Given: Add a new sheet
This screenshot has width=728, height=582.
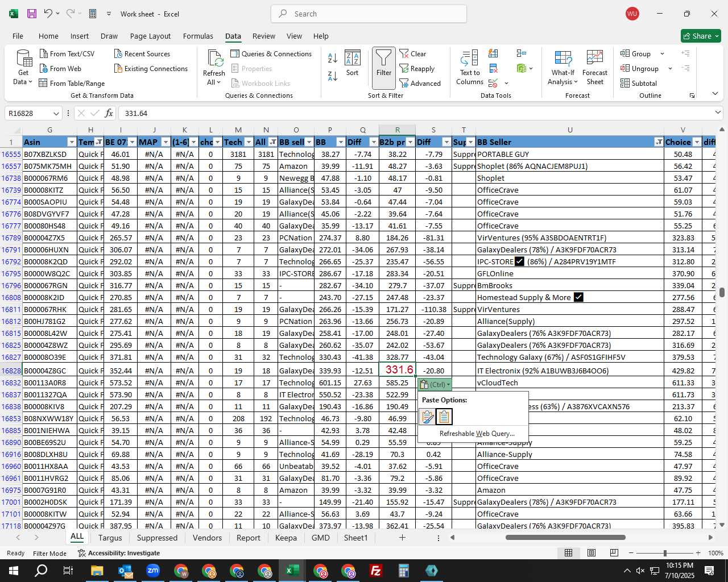Looking at the screenshot, I should (402, 538).
